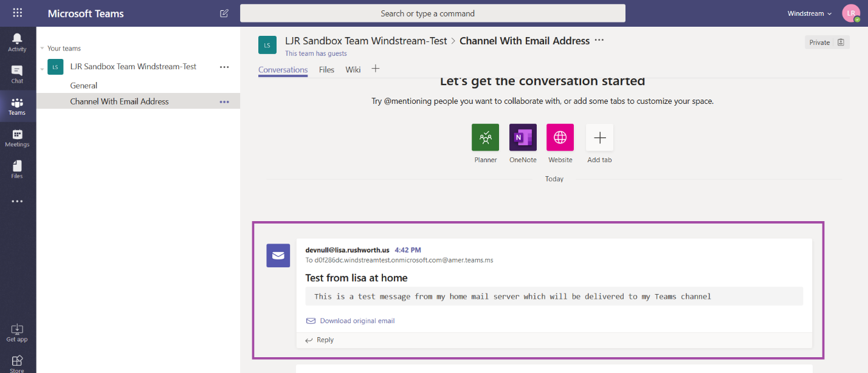Click the Get app download icon
This screenshot has height=373, width=868.
(x=17, y=333)
